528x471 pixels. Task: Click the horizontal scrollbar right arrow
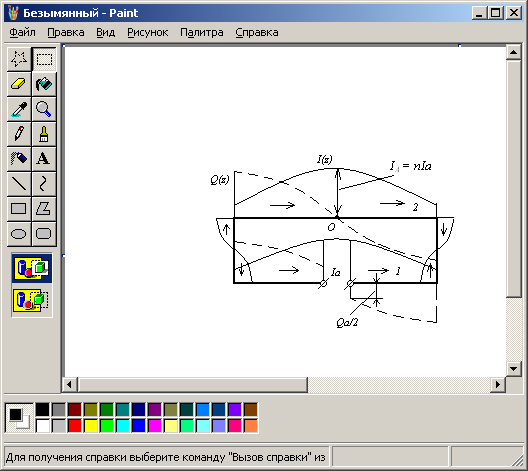point(498,384)
